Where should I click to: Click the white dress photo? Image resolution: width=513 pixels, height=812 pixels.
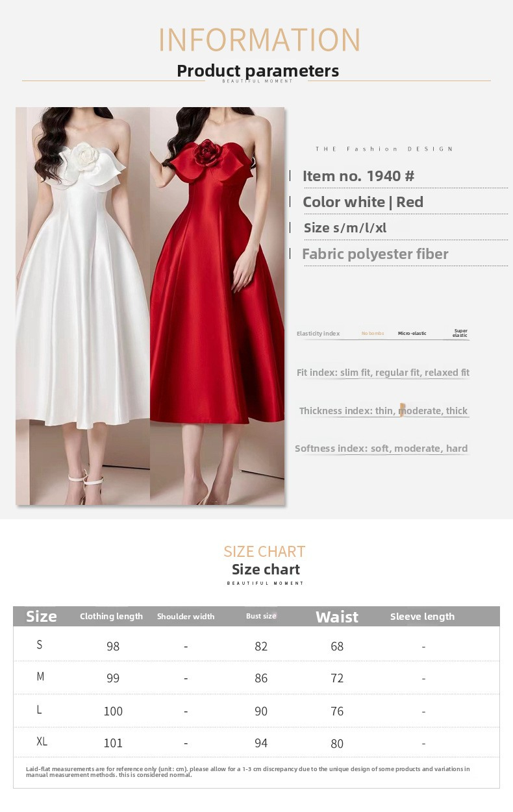point(83,306)
